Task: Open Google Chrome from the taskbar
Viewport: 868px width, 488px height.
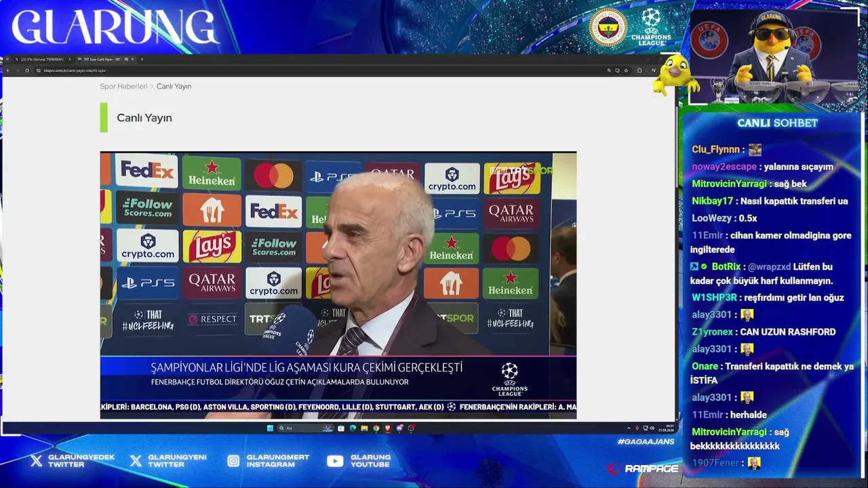Action: [376, 428]
